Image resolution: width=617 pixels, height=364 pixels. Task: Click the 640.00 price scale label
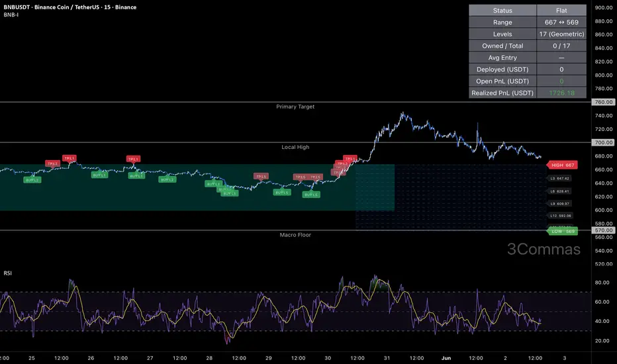pyautogui.click(x=604, y=183)
